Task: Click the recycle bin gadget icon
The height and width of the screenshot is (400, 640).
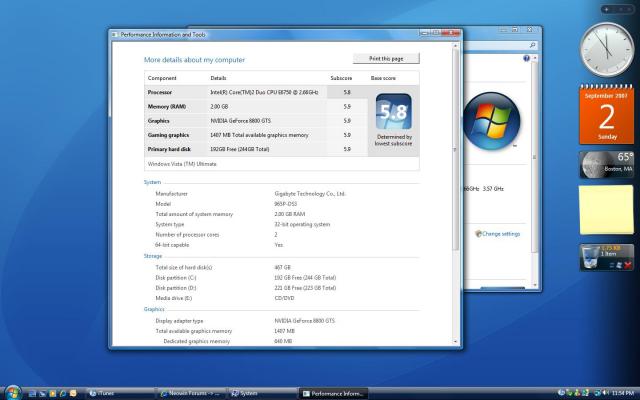Action: coord(590,258)
